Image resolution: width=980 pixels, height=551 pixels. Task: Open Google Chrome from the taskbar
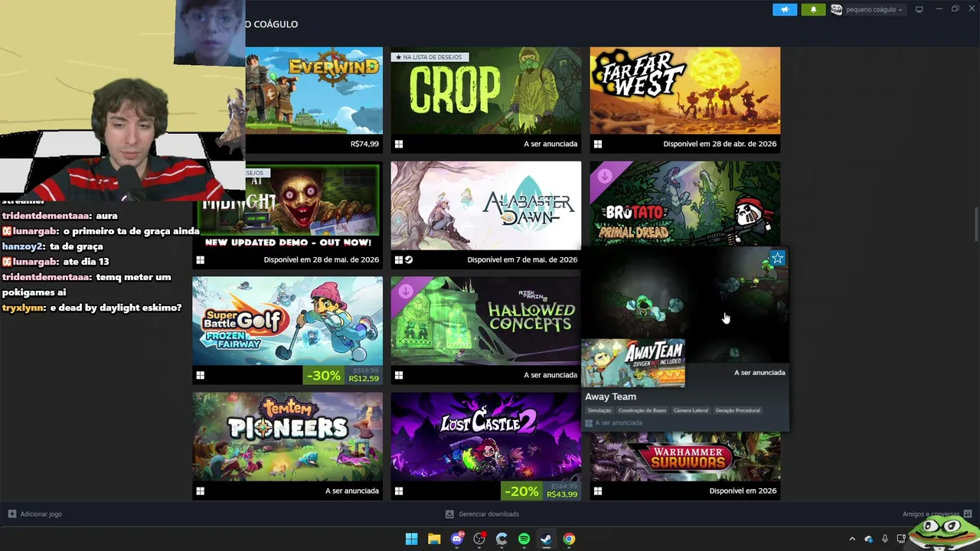tap(569, 539)
